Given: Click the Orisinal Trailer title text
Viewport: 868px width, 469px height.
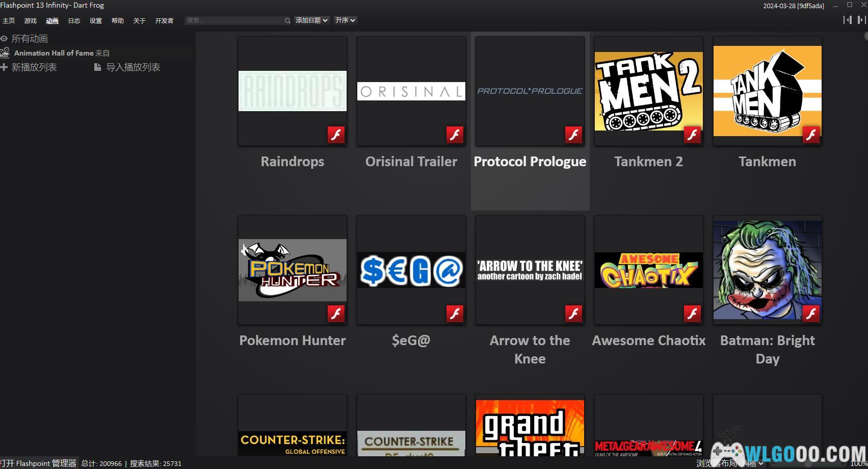Looking at the screenshot, I should click(x=411, y=162).
